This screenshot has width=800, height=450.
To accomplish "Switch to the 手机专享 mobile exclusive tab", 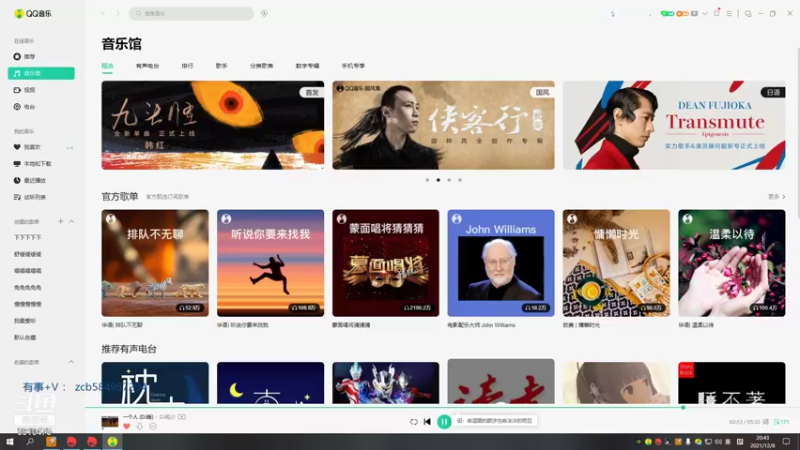I will tap(353, 66).
